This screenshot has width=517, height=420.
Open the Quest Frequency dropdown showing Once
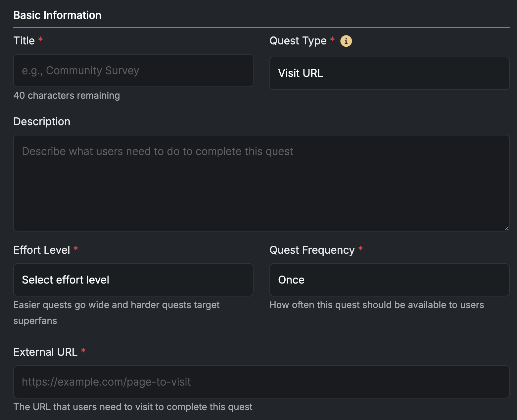[x=389, y=280]
